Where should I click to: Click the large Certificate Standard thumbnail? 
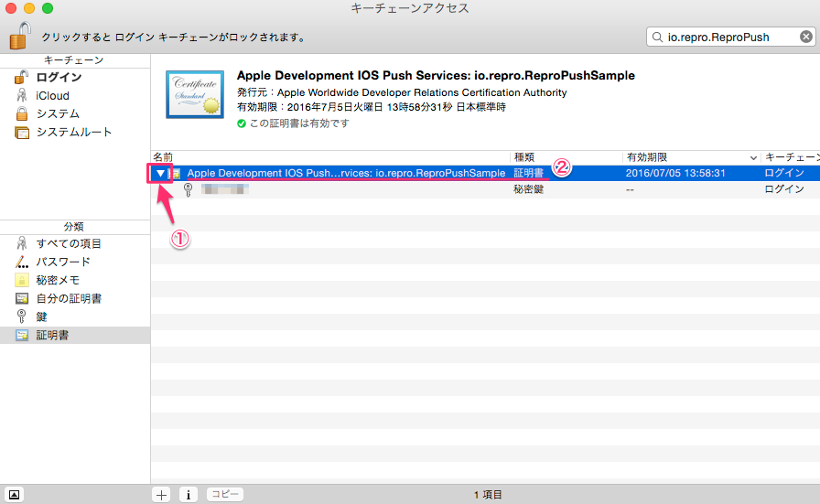[x=195, y=94]
